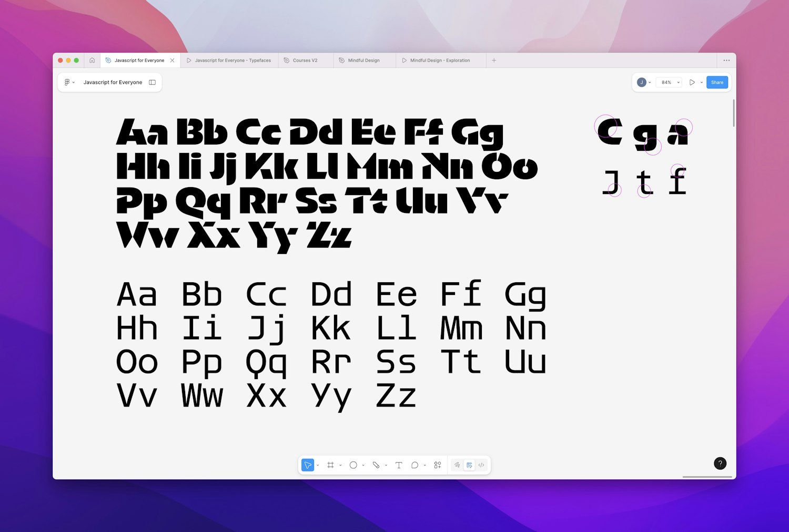Go to the Figma home tab

(93, 60)
